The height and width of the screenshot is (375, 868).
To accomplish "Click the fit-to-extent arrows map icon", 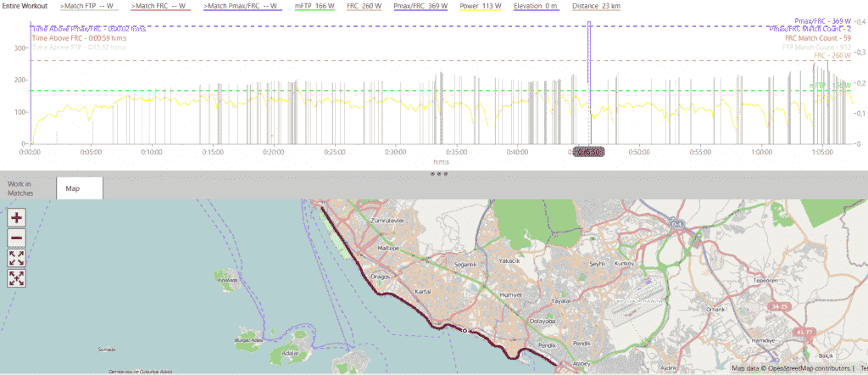I will (x=16, y=258).
